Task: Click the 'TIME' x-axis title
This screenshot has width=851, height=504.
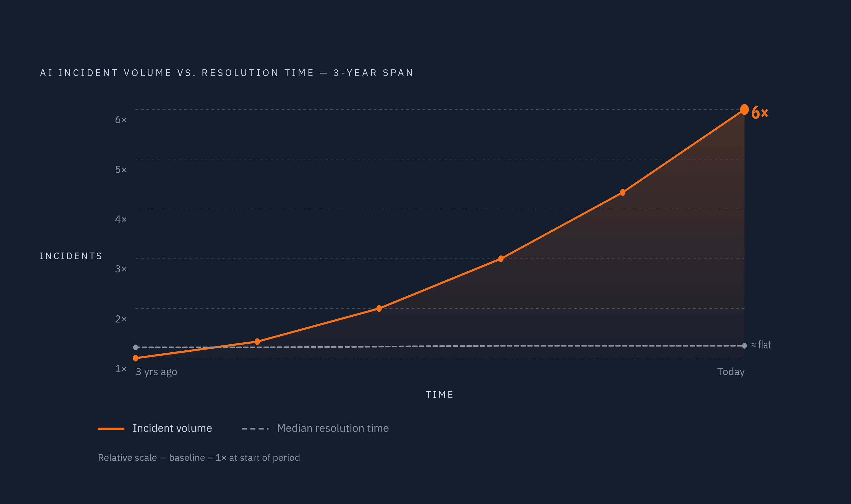Action: click(x=440, y=395)
